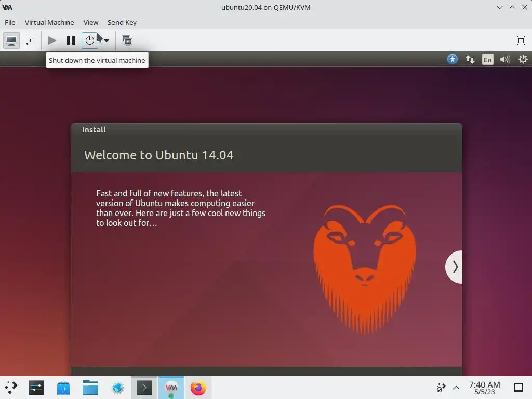
Task: Click the 'Fast and full of new features' paragraph
Action: pyautogui.click(x=180, y=208)
